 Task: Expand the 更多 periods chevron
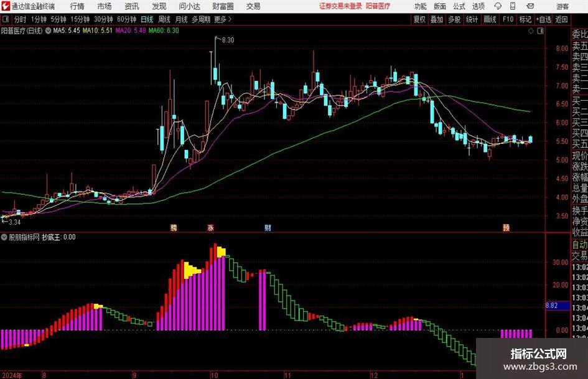point(230,19)
